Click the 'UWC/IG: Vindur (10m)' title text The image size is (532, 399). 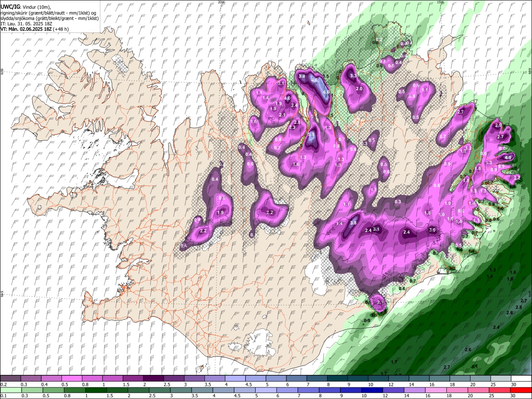[x=25, y=7]
